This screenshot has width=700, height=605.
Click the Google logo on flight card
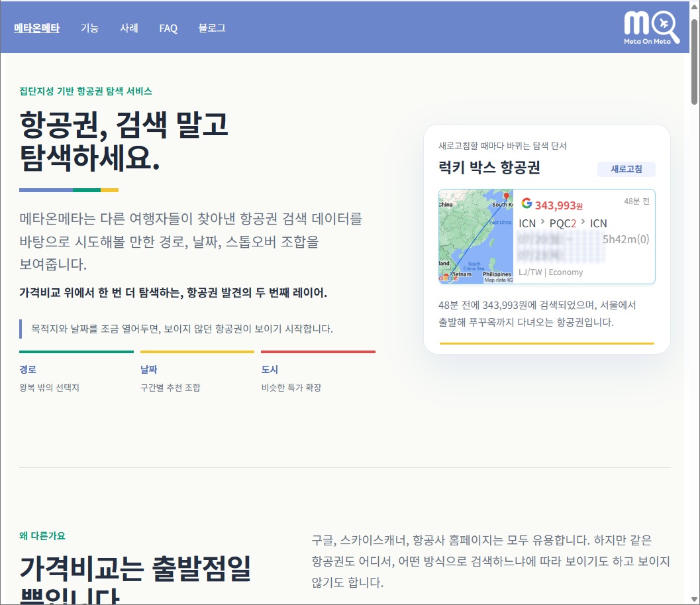tap(526, 203)
